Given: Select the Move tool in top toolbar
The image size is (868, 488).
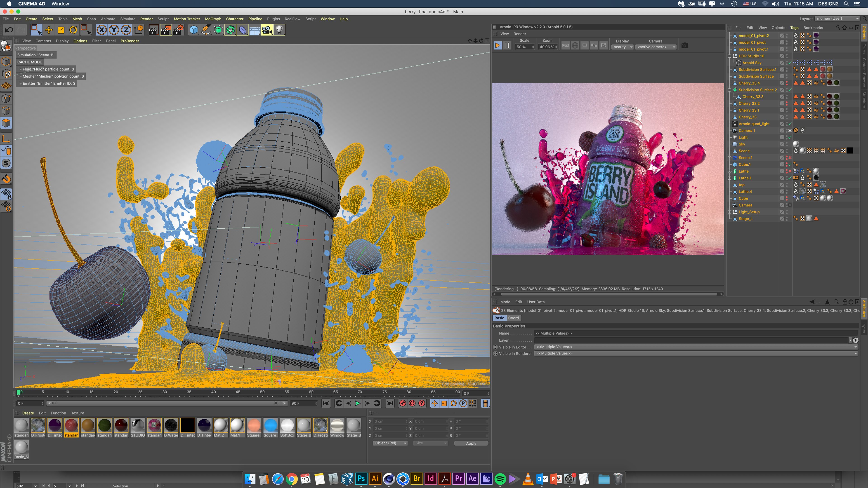Looking at the screenshot, I should tap(49, 30).
